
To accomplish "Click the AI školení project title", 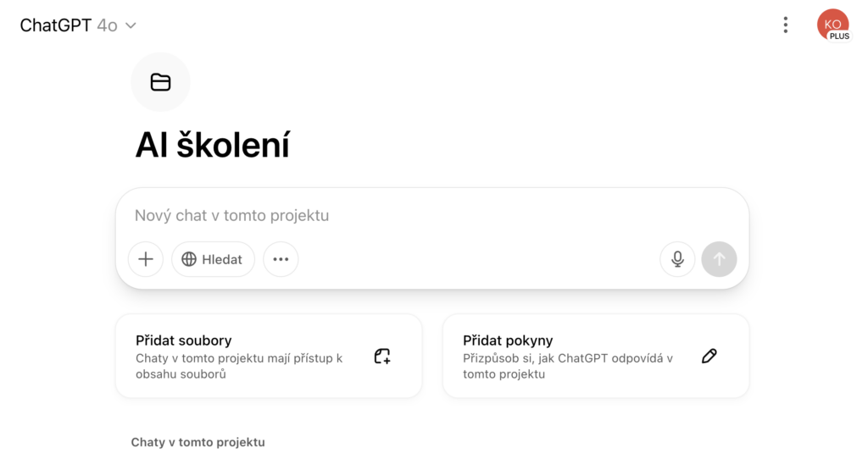I will click(x=213, y=145).
